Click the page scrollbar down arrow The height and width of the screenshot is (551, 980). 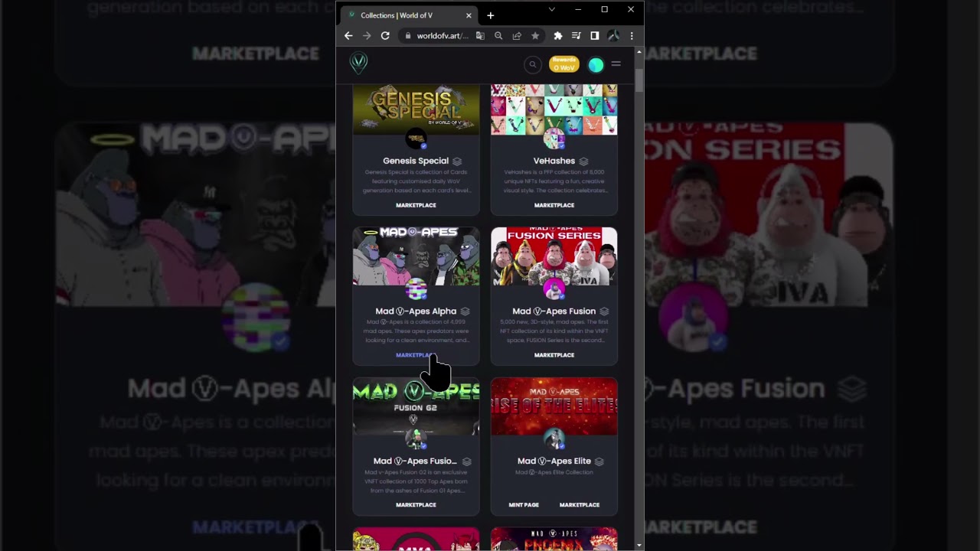639,546
